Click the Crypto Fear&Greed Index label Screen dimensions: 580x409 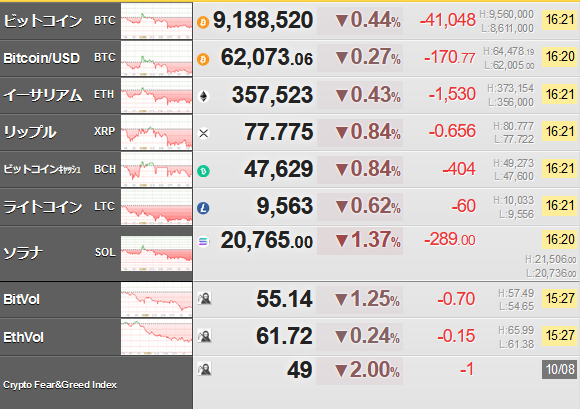(60, 385)
